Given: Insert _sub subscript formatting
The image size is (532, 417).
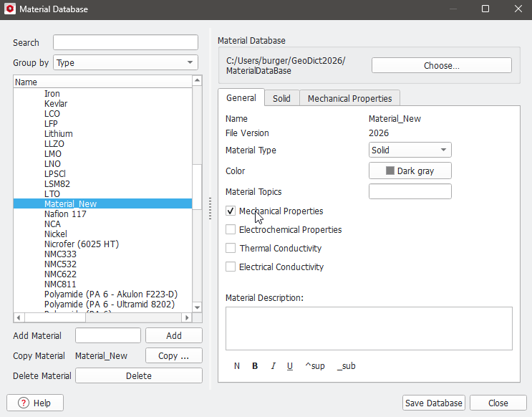Looking at the screenshot, I should (346, 365).
